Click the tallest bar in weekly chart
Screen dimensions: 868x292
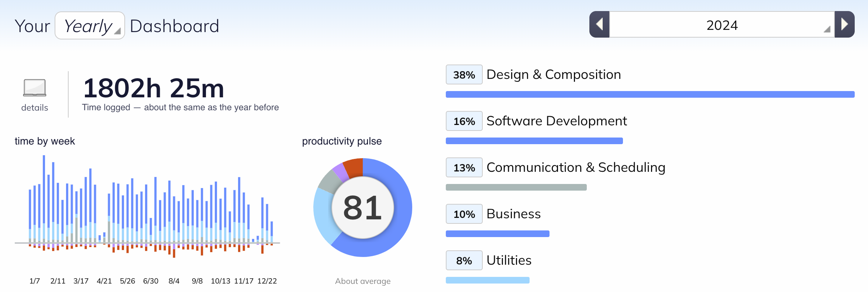coord(44,199)
